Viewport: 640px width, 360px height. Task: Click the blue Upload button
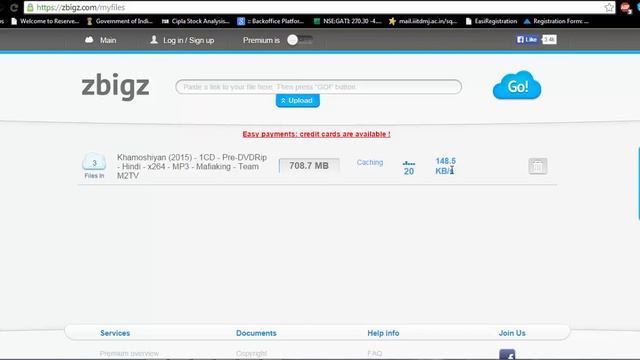(x=298, y=100)
